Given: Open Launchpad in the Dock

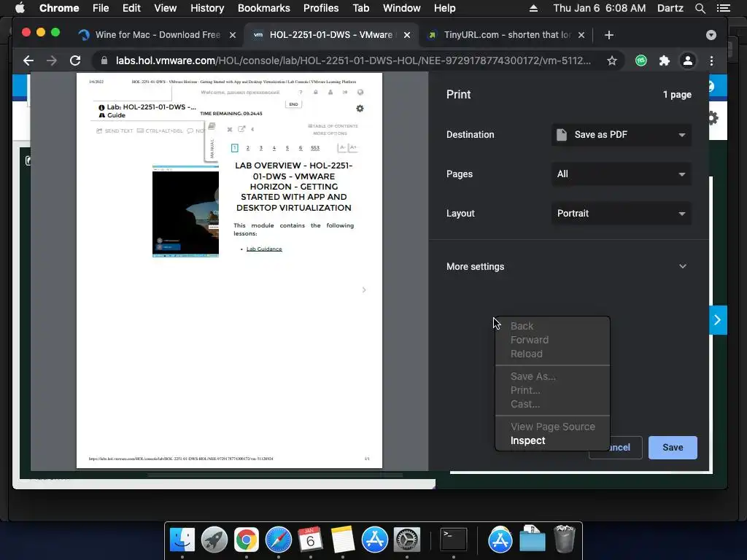Looking at the screenshot, I should coord(214,540).
